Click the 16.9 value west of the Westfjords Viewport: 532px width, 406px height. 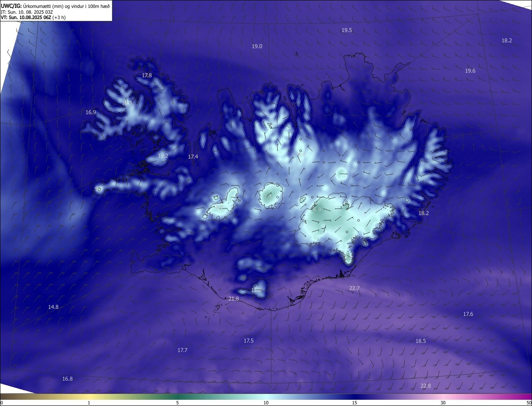[x=91, y=113]
